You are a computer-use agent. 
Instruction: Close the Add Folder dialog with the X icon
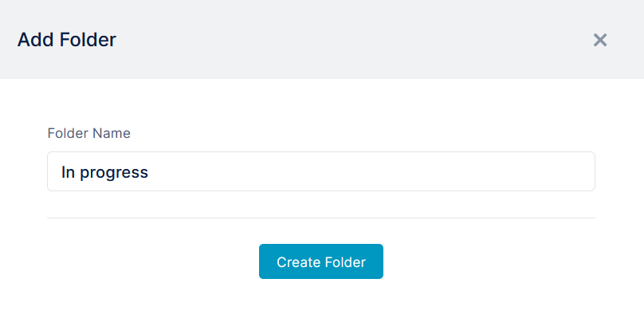click(x=600, y=40)
